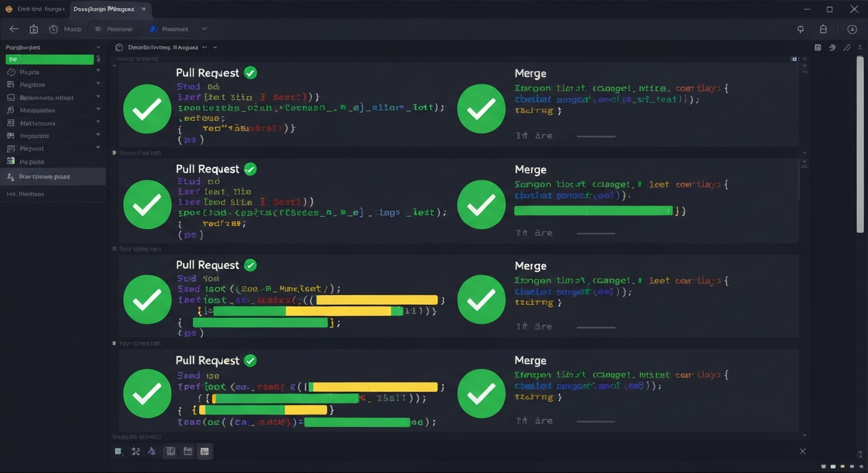The width and height of the screenshot is (868, 473).
Task: Click the vertical scrollbar on the right edge
Action: click(x=860, y=145)
